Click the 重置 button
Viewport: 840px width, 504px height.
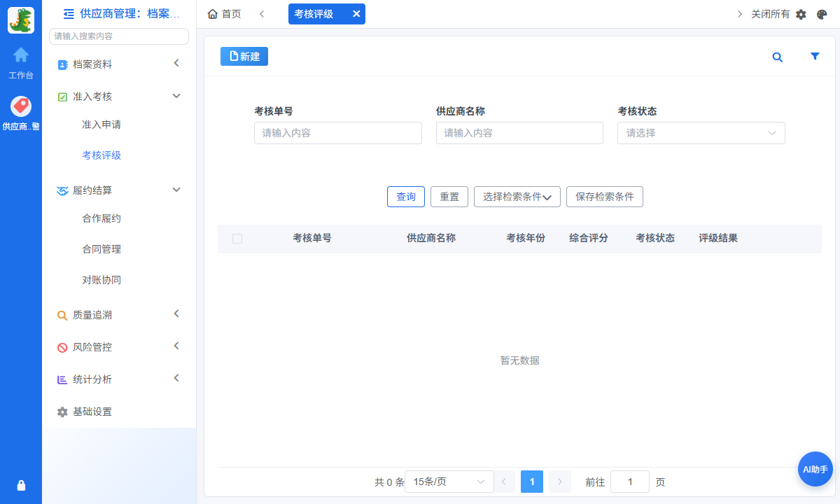click(449, 197)
